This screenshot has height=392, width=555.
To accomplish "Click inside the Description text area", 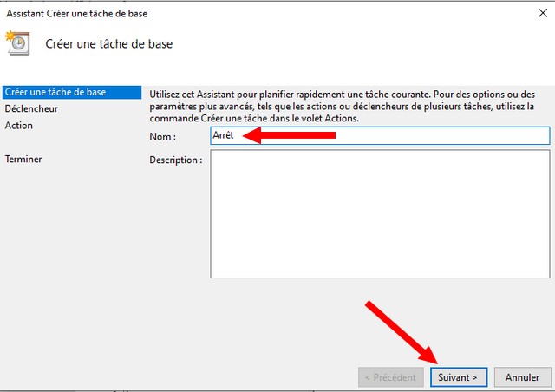I will (379, 213).
